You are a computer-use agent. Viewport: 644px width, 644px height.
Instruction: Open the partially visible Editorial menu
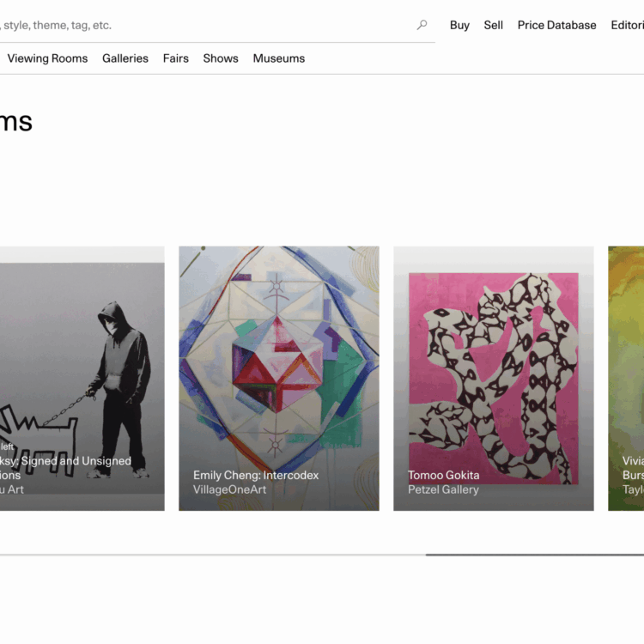(627, 25)
